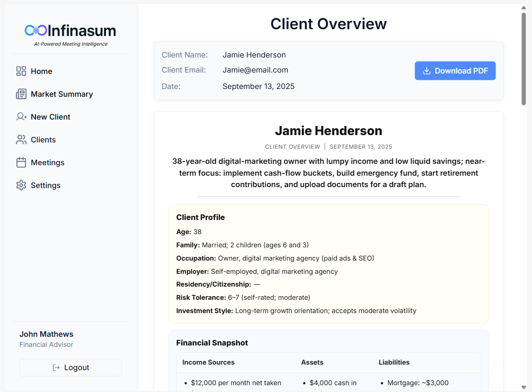
Task: Click the Client Email: field label
Action: [x=184, y=70]
